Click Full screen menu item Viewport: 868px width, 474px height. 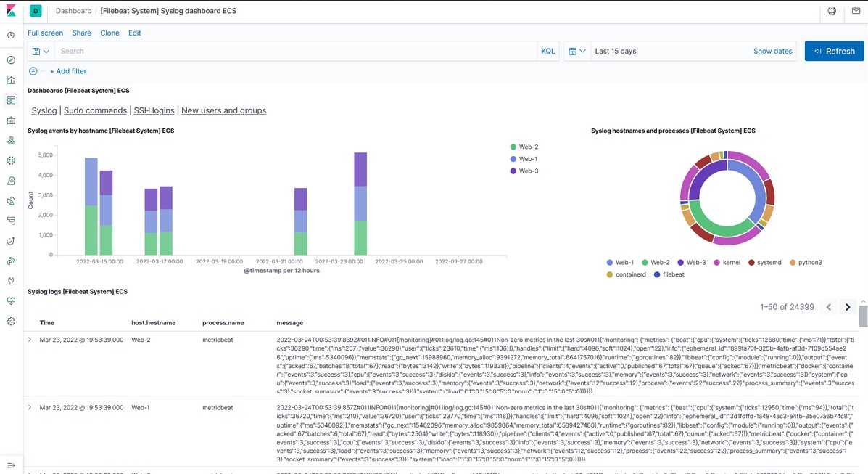pos(46,33)
